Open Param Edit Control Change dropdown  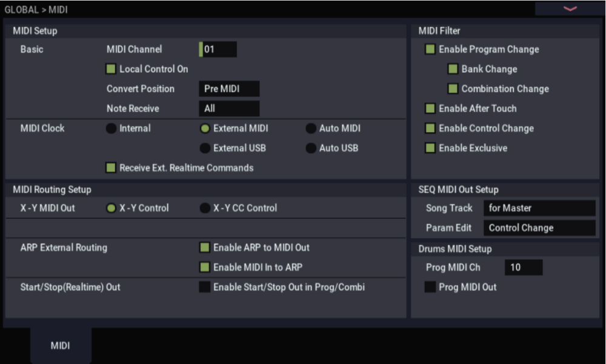coord(539,228)
